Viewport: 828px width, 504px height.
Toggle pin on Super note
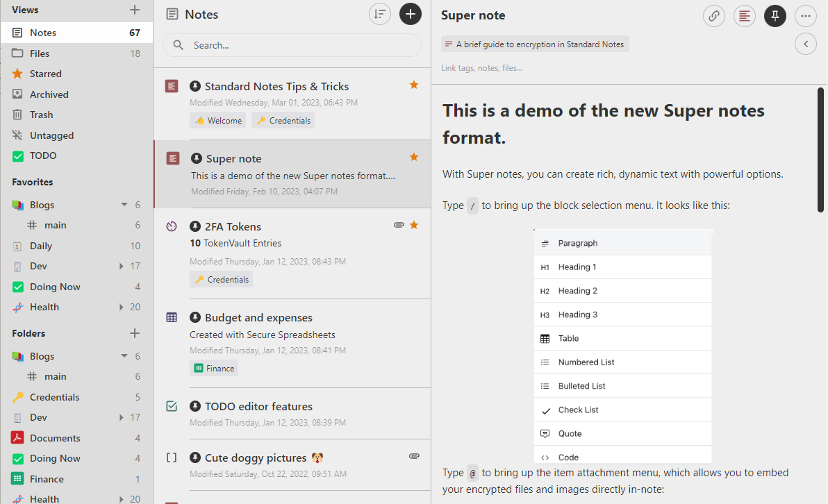(775, 17)
